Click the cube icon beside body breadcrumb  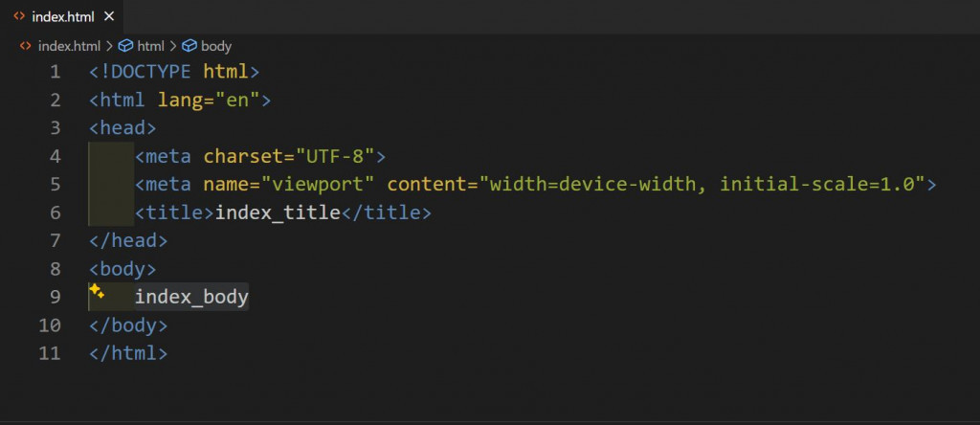pos(189,45)
